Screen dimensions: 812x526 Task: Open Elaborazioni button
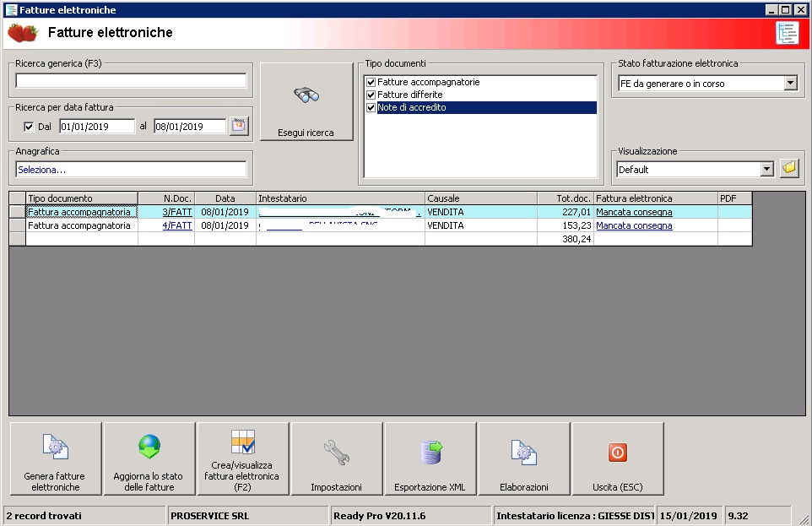[x=524, y=458]
